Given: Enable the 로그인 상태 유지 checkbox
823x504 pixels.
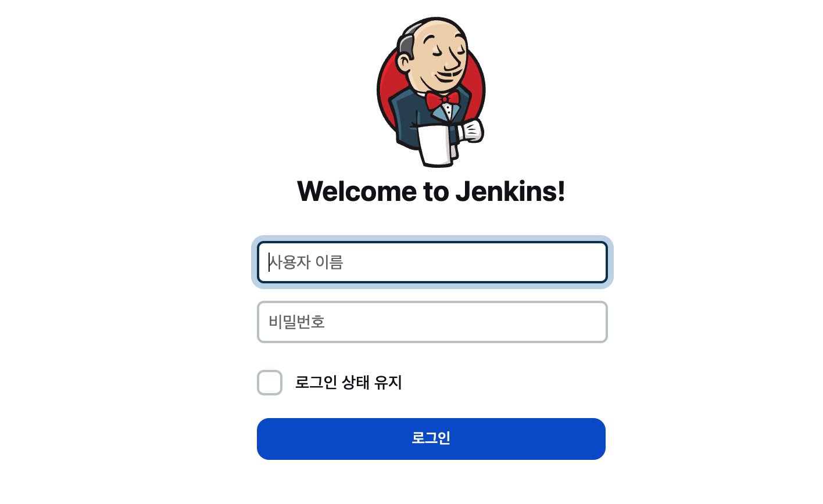Looking at the screenshot, I should 270,383.
